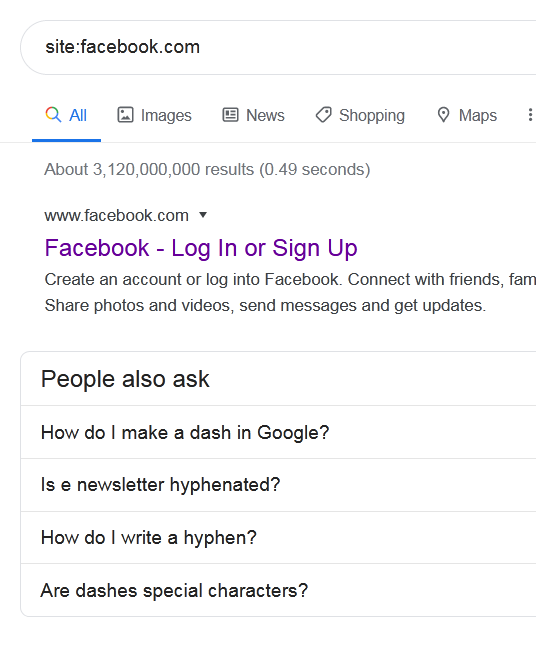
Task: Click the search box containing site:facebook.com
Action: [x=278, y=47]
